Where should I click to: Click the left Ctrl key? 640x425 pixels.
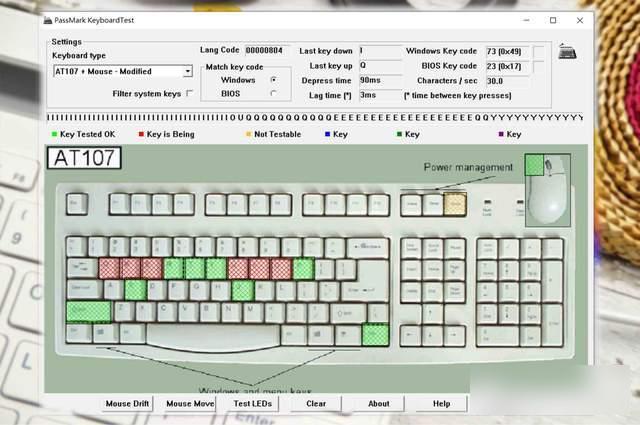tap(79, 333)
